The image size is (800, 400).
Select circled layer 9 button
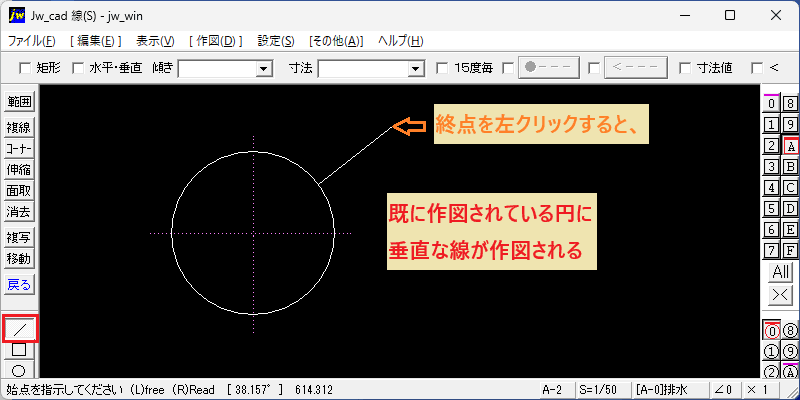tap(790, 352)
